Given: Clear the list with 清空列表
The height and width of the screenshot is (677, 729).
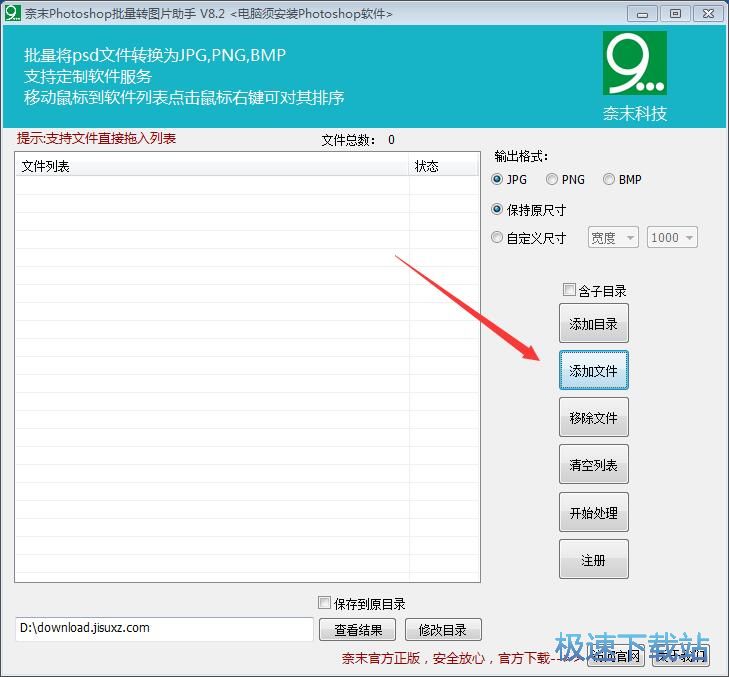Looking at the screenshot, I should [x=593, y=465].
